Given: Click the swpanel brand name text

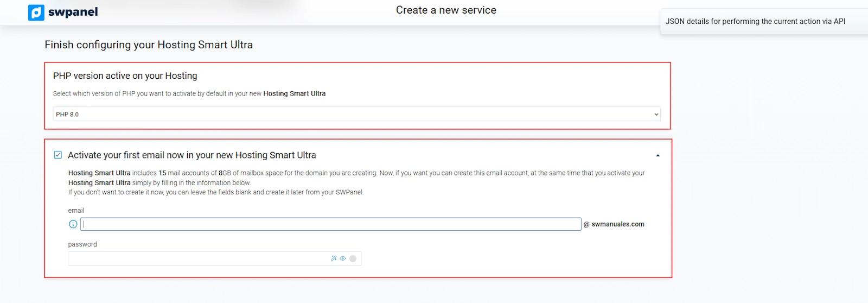Looking at the screenshot, I should [73, 12].
